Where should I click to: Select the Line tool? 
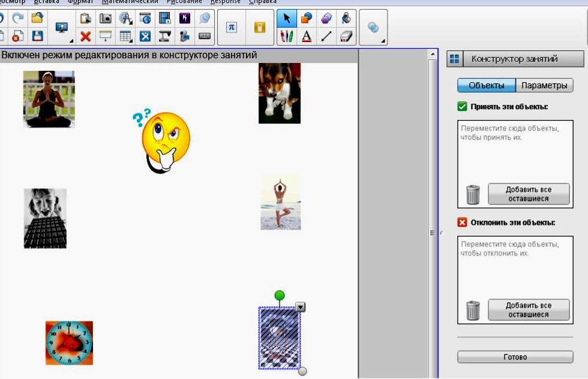click(326, 37)
